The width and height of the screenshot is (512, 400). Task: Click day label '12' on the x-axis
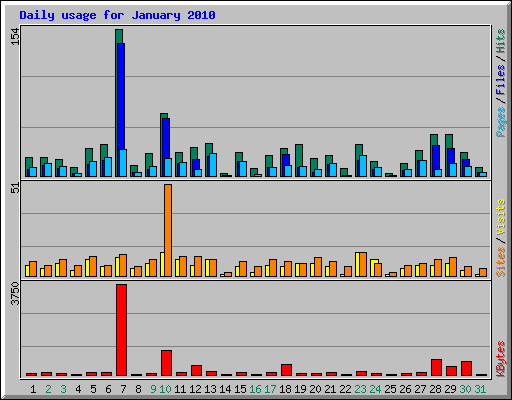[195, 389]
